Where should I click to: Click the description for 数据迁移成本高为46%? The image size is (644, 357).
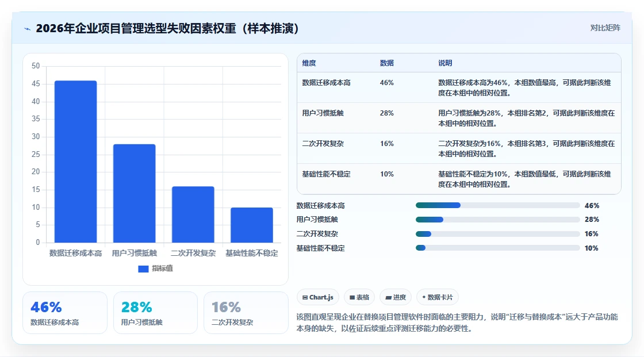pos(524,87)
